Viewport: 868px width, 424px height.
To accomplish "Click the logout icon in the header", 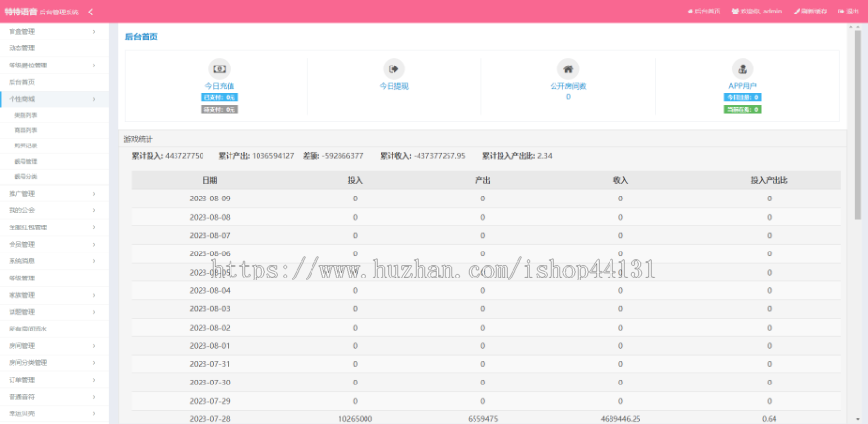I will (x=841, y=11).
